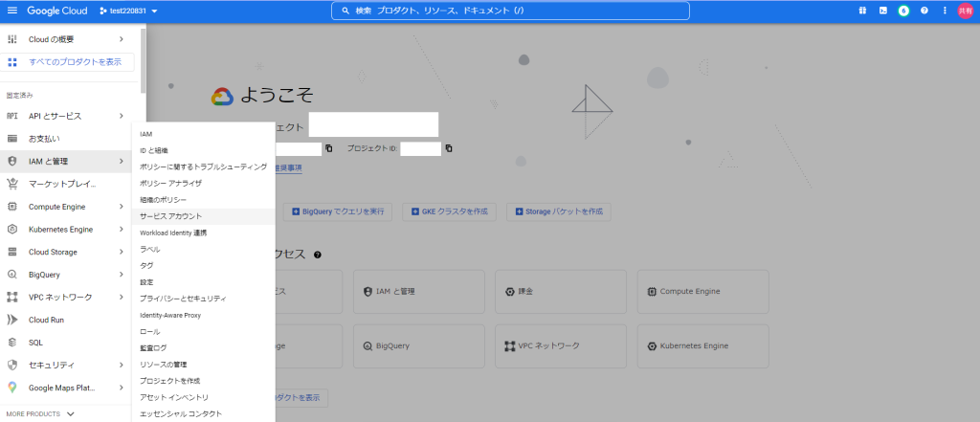Click the user account avatar
Image resolution: width=980 pixels, height=422 pixels.
pyautogui.click(x=965, y=11)
